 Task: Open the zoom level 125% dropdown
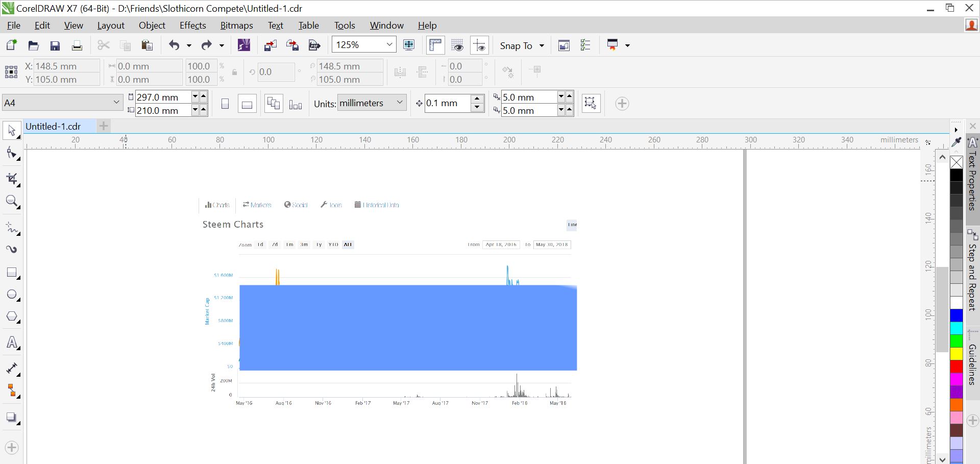389,45
